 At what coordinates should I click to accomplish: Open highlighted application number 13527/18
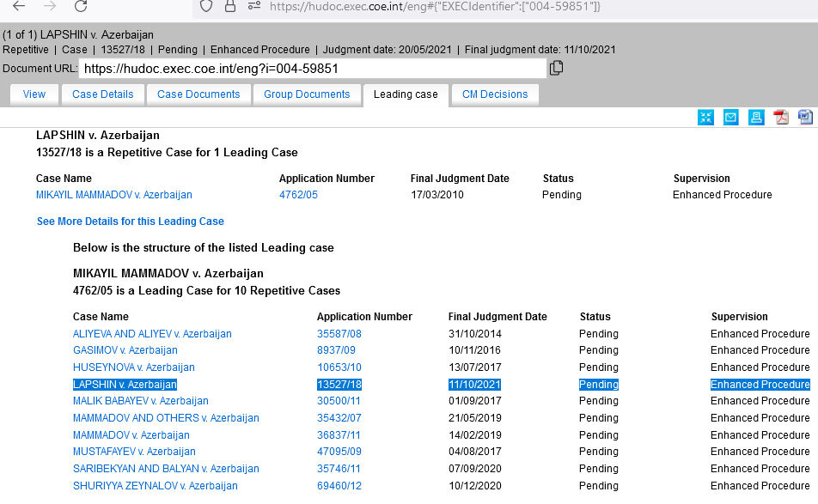tap(339, 384)
